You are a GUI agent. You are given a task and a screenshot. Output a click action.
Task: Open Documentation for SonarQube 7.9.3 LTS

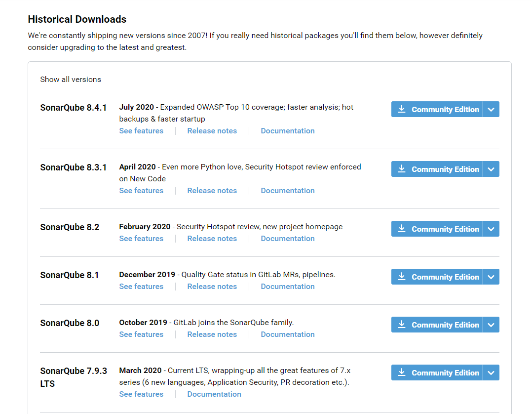click(x=214, y=394)
